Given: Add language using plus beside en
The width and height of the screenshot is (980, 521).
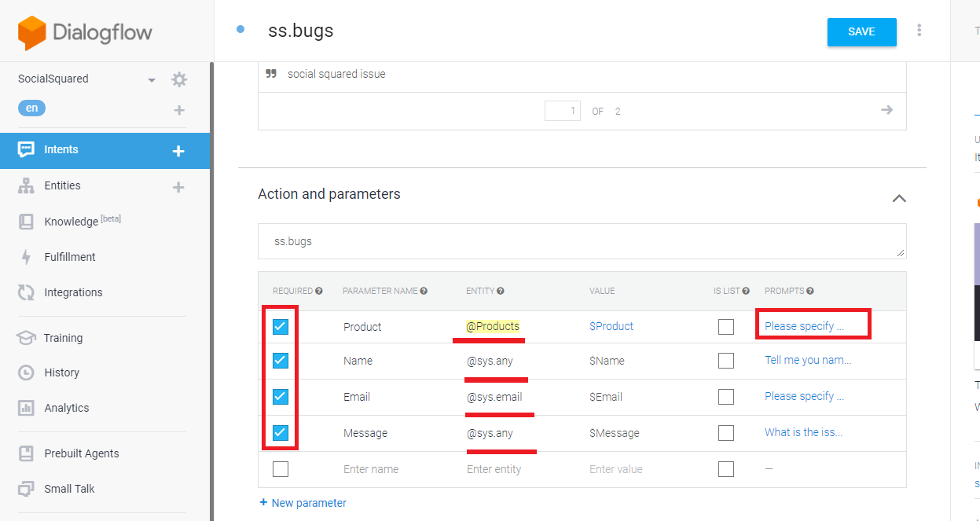Looking at the screenshot, I should [x=178, y=110].
